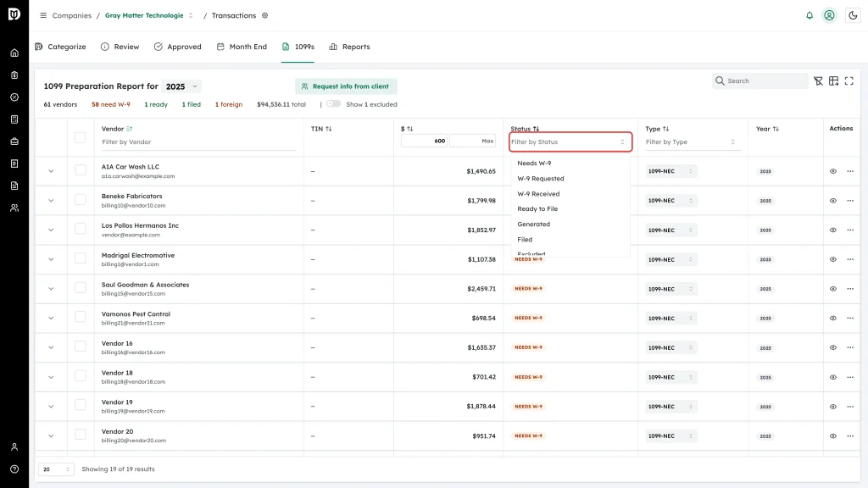
Task: Open the user profile avatar
Action: coord(829,15)
